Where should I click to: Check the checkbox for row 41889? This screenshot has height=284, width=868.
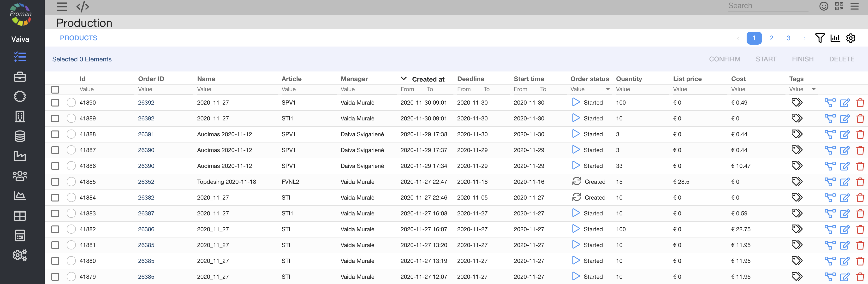coord(55,118)
